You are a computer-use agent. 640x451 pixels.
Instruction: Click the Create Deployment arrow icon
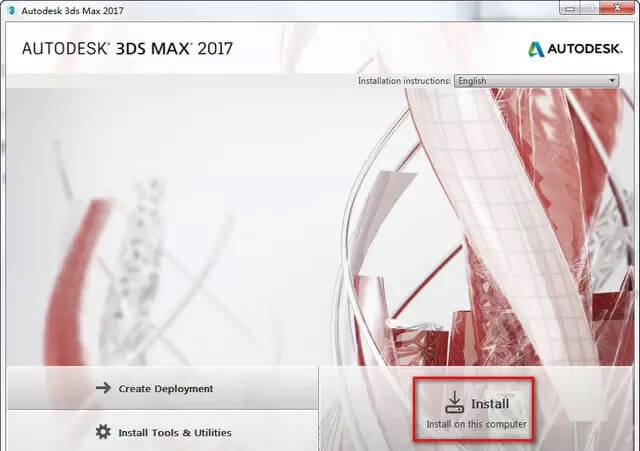[103, 388]
